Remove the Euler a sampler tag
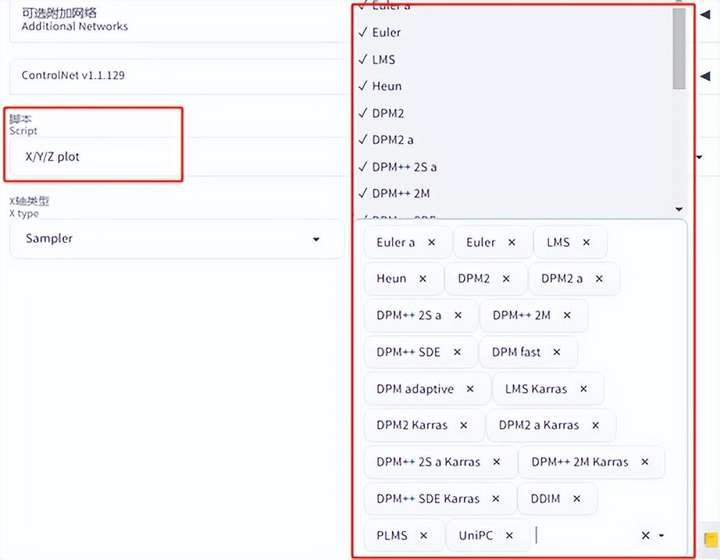 coord(431,242)
